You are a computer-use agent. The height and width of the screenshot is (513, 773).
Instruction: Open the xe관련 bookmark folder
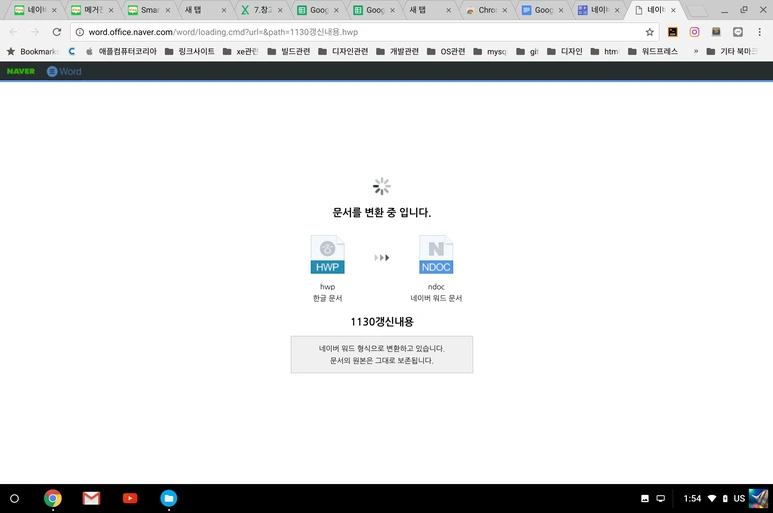tap(241, 51)
